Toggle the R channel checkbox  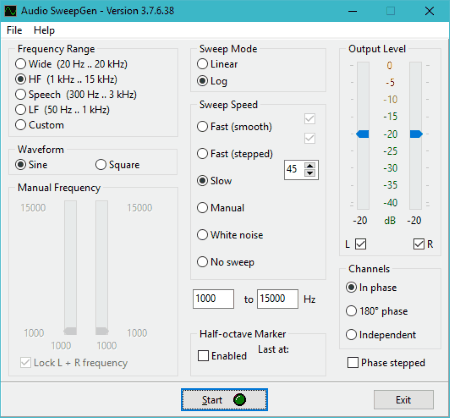(419, 244)
